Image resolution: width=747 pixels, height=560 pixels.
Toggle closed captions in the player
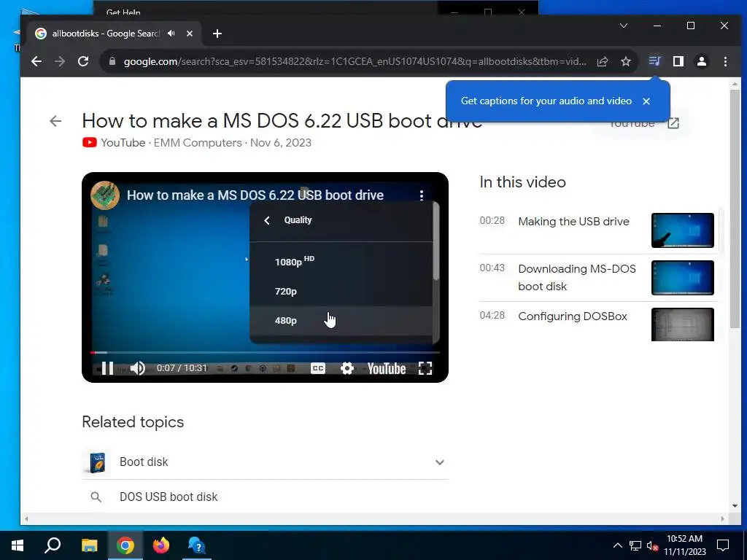(x=318, y=368)
